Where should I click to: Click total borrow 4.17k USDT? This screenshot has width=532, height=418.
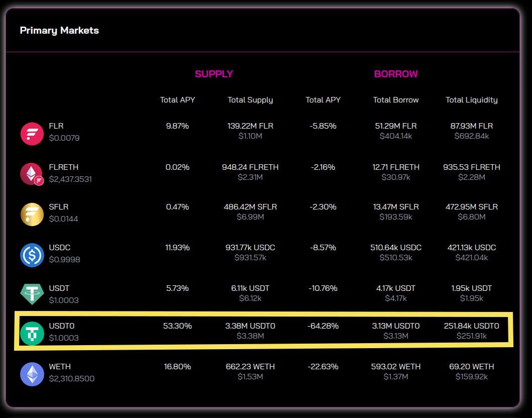(x=395, y=288)
